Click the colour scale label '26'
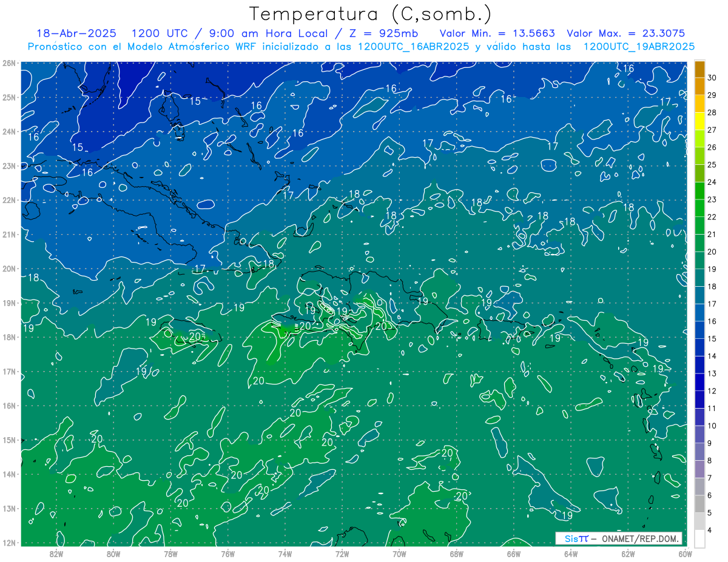Image resolution: width=728 pixels, height=562 pixels. tap(712, 147)
